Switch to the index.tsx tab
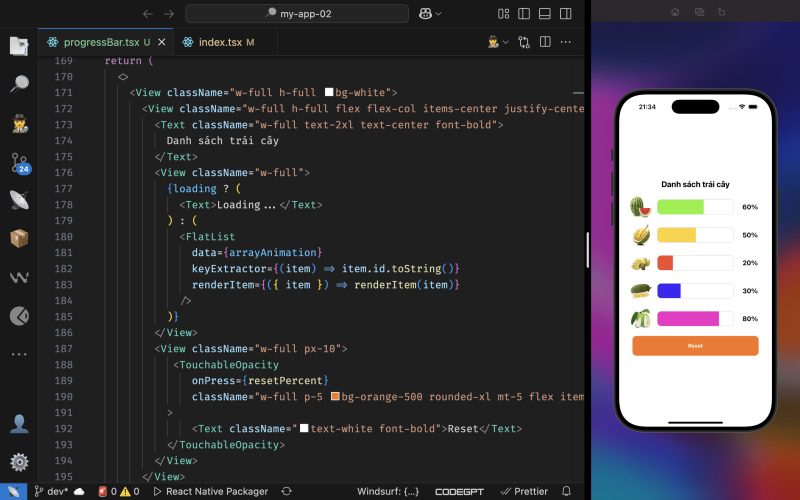The height and width of the screenshot is (500, 800). [x=217, y=42]
